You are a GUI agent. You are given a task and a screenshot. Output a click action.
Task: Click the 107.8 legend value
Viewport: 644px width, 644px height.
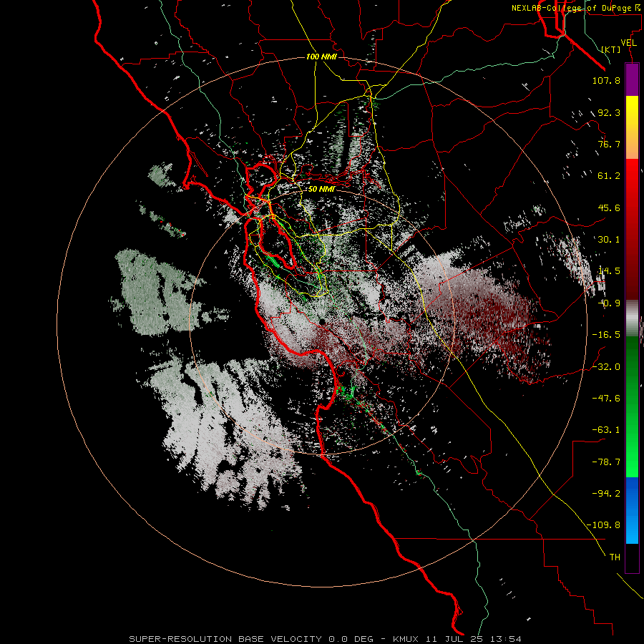click(x=606, y=80)
